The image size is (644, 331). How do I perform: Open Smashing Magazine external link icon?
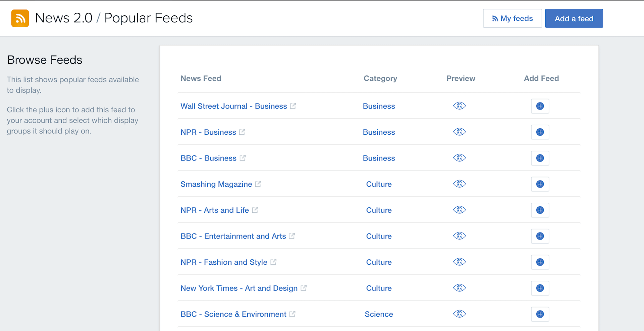[x=258, y=184]
